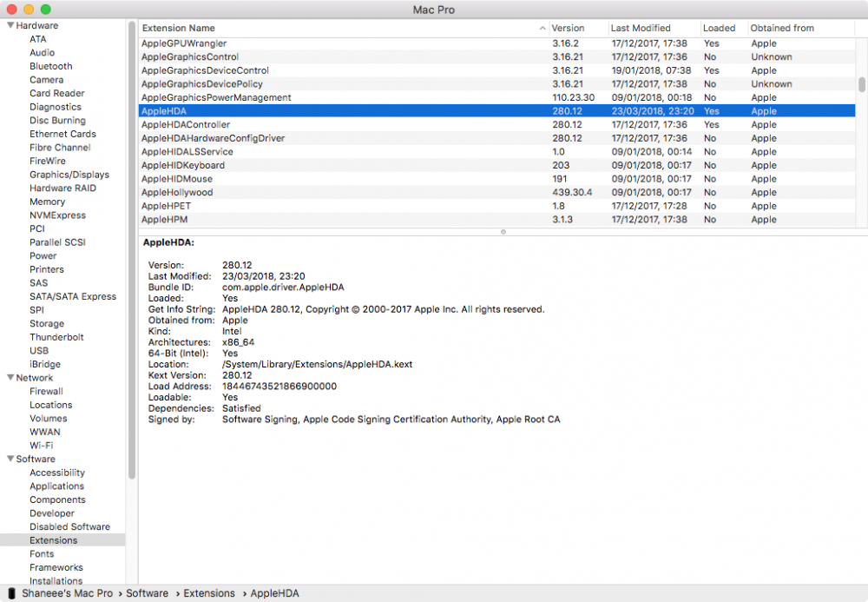The height and width of the screenshot is (602, 868).
Task: Select the AppleHDAController row
Action: pos(496,124)
